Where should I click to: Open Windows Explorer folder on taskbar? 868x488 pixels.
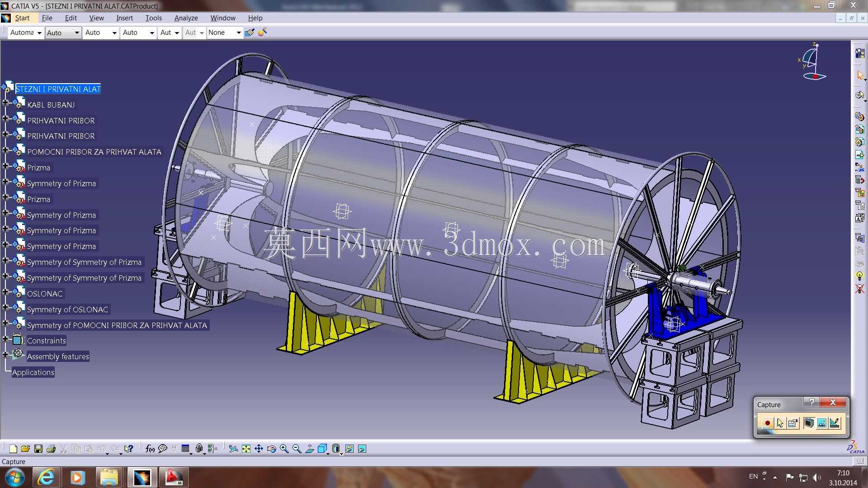[x=109, y=478]
